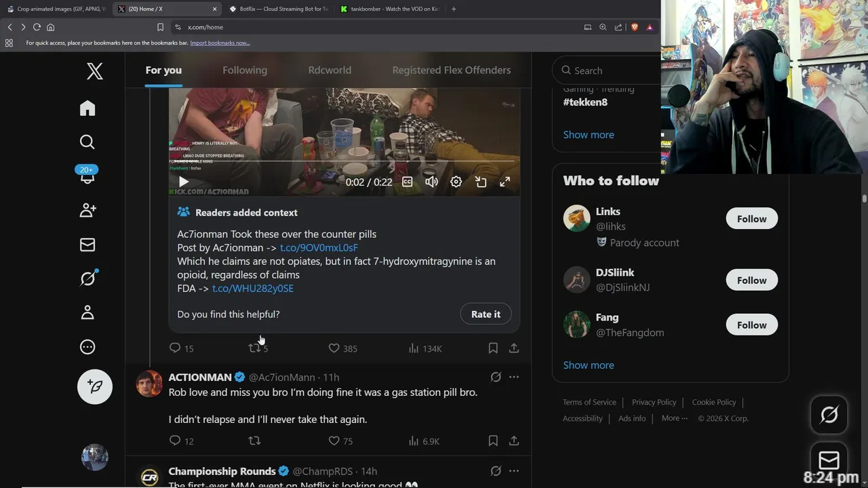Open the #tekken8 trending topic
The height and width of the screenshot is (488, 868).
pos(585,102)
